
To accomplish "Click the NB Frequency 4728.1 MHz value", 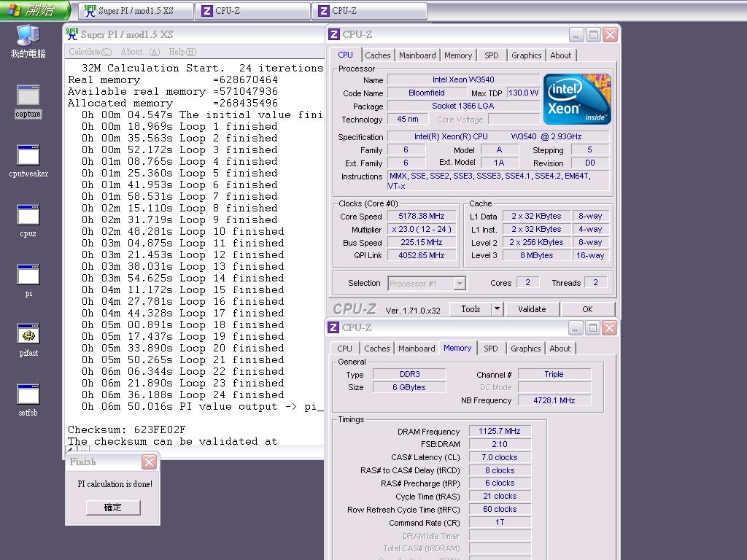I will [554, 400].
